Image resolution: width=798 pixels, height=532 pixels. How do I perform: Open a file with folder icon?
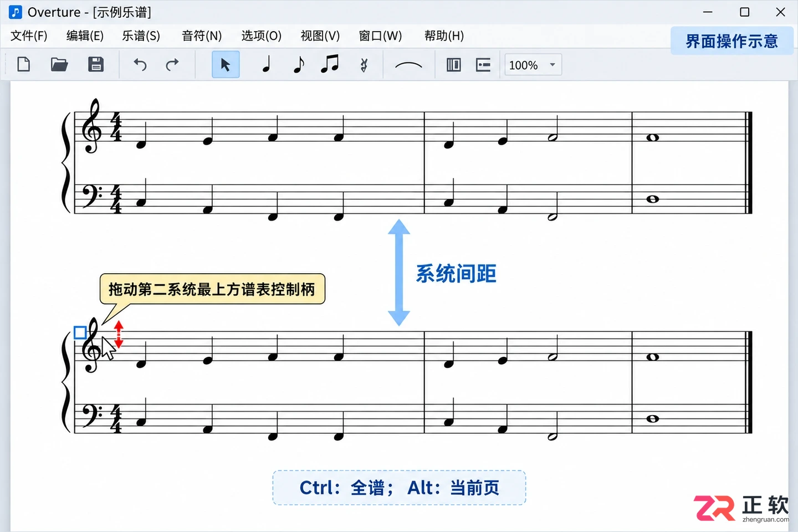coord(59,65)
